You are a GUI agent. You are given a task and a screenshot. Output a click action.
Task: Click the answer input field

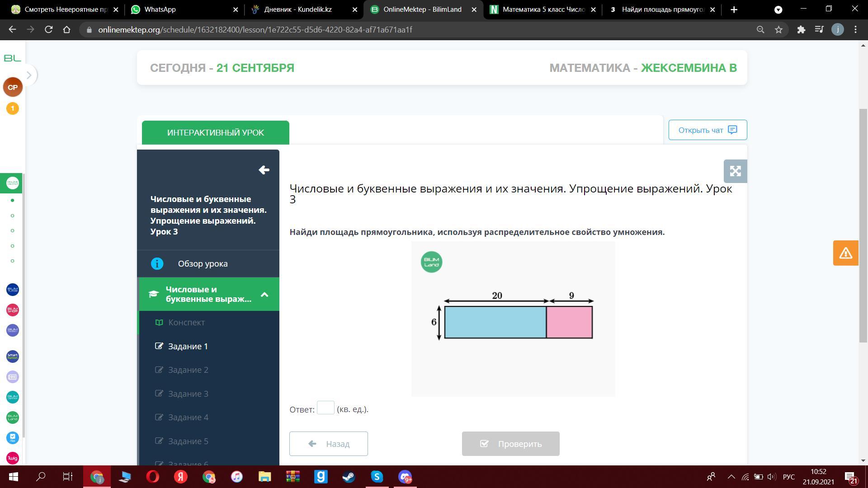(325, 408)
